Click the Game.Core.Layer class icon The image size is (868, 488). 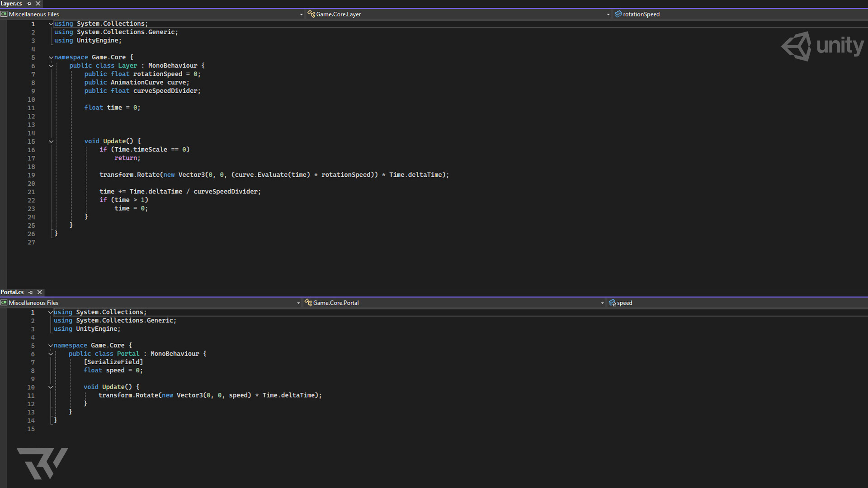(311, 14)
